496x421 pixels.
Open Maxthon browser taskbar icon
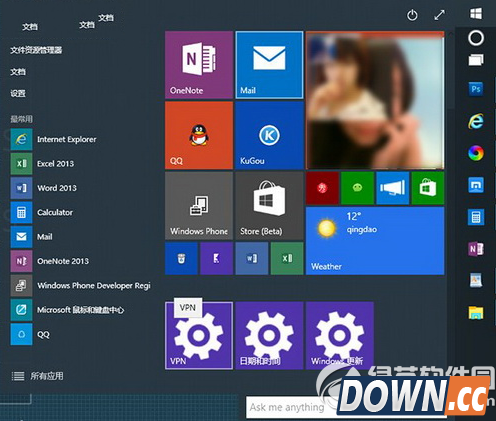[476, 185]
